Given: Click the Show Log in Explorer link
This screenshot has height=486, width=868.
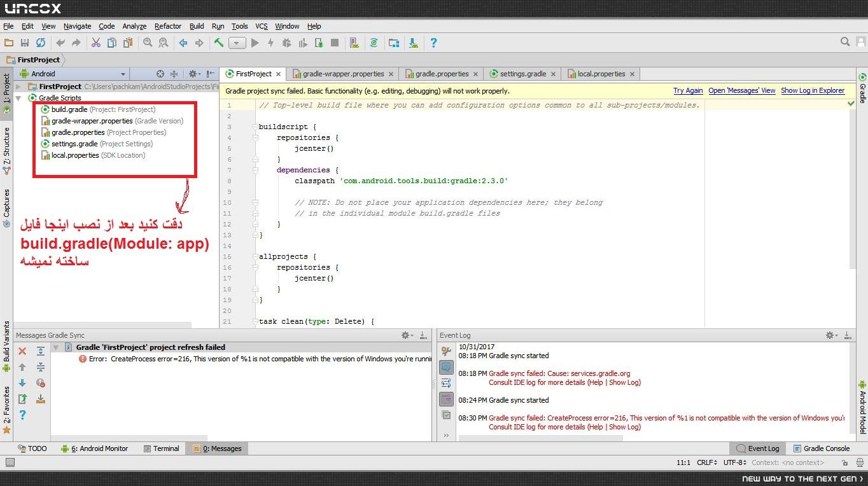Looking at the screenshot, I should pyautogui.click(x=813, y=91).
